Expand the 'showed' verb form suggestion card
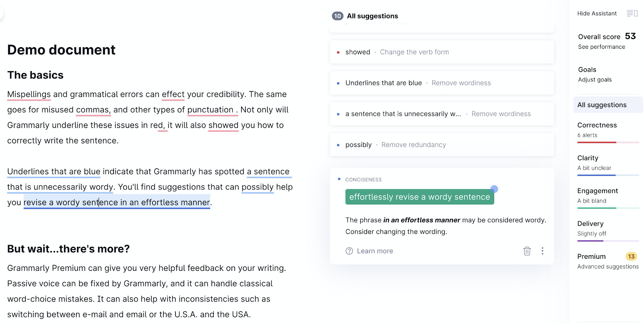 (442, 52)
